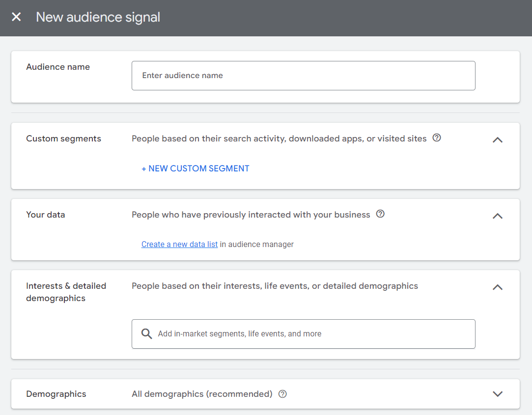Image resolution: width=532 pixels, height=415 pixels.
Task: Open the Create a new data list link
Action: pos(179,244)
